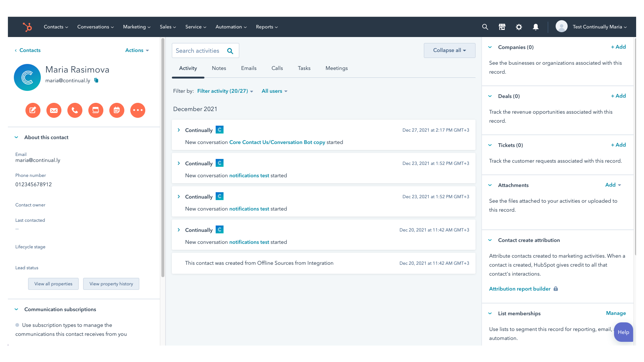This screenshot has height=362, width=644.
Task: Start a call using the phone icon
Action: tap(75, 110)
